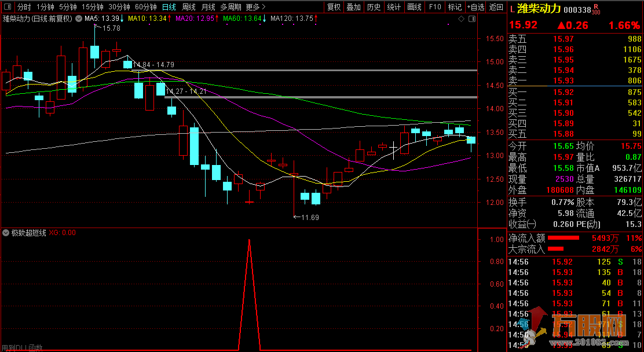The image size is (644, 352).
Task: Select the 卖四 ask row at 15.96
Action: click(575, 50)
